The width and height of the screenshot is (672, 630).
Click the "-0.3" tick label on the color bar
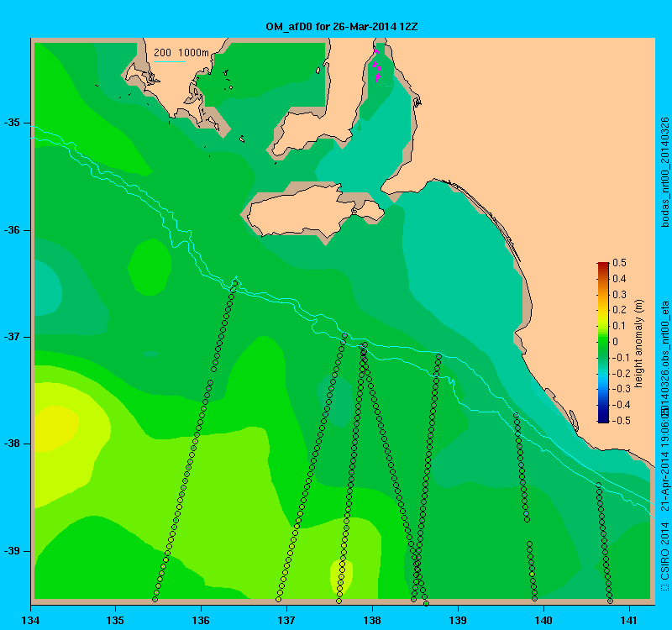[620, 389]
